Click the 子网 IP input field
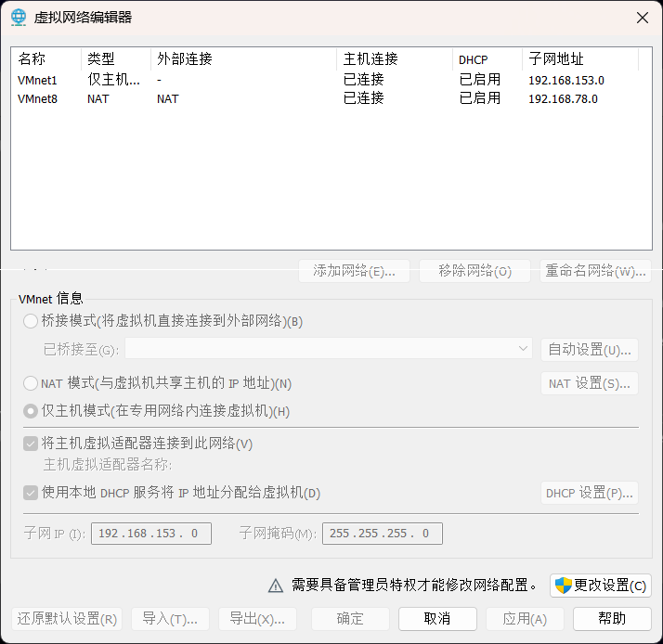663x644 pixels. point(151,534)
